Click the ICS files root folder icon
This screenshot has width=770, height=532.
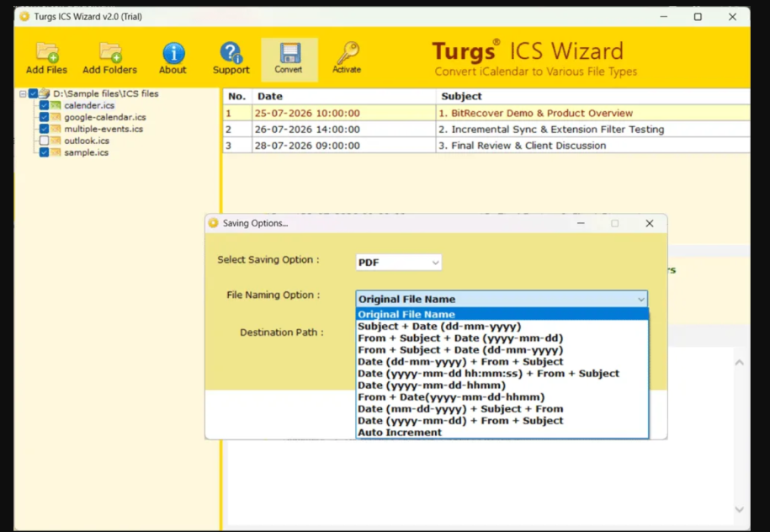click(x=45, y=93)
